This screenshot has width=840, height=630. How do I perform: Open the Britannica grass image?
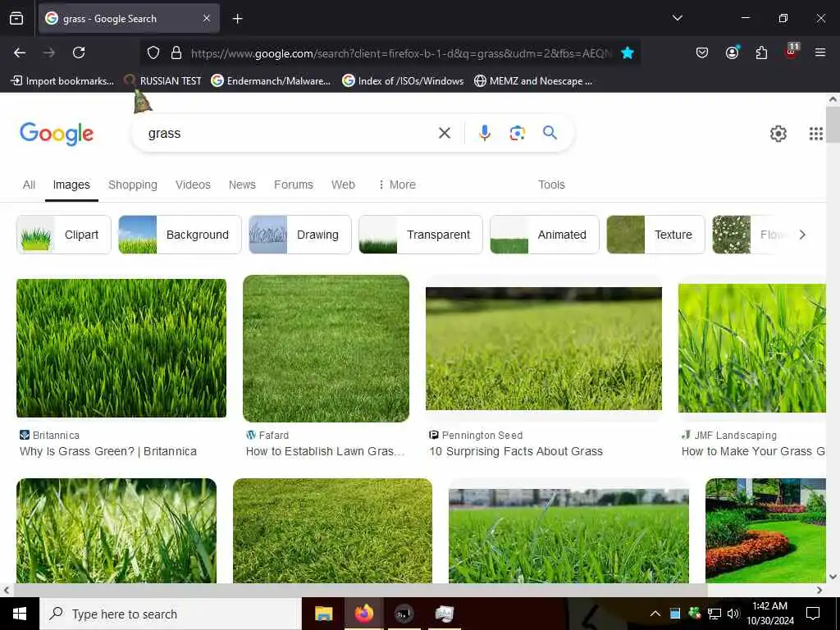121,348
